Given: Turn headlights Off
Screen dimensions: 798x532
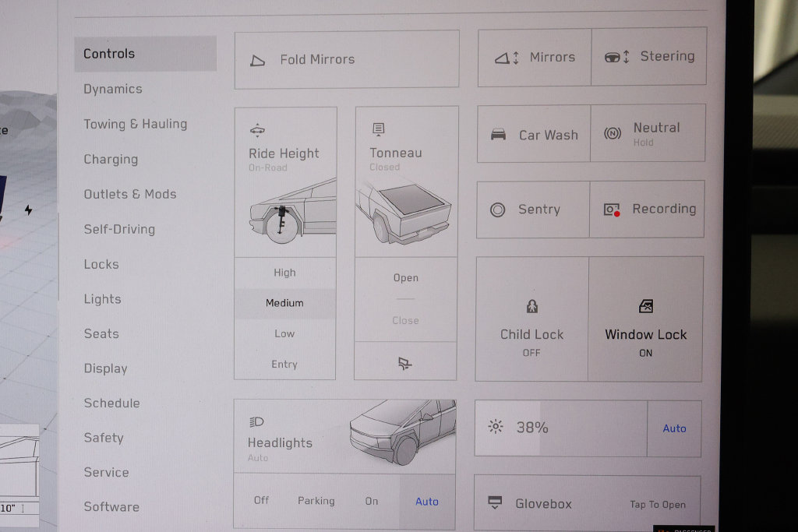Looking at the screenshot, I should point(261,501).
